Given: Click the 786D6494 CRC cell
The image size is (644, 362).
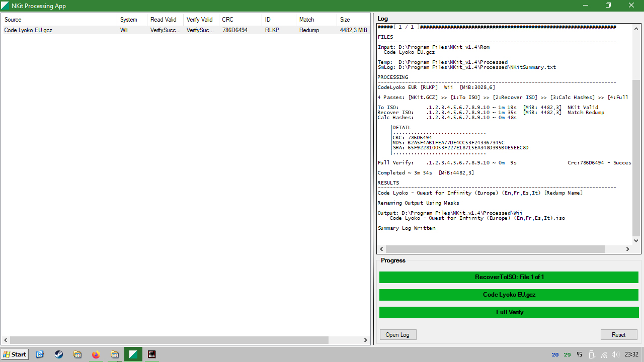Looking at the screenshot, I should pos(235,30).
